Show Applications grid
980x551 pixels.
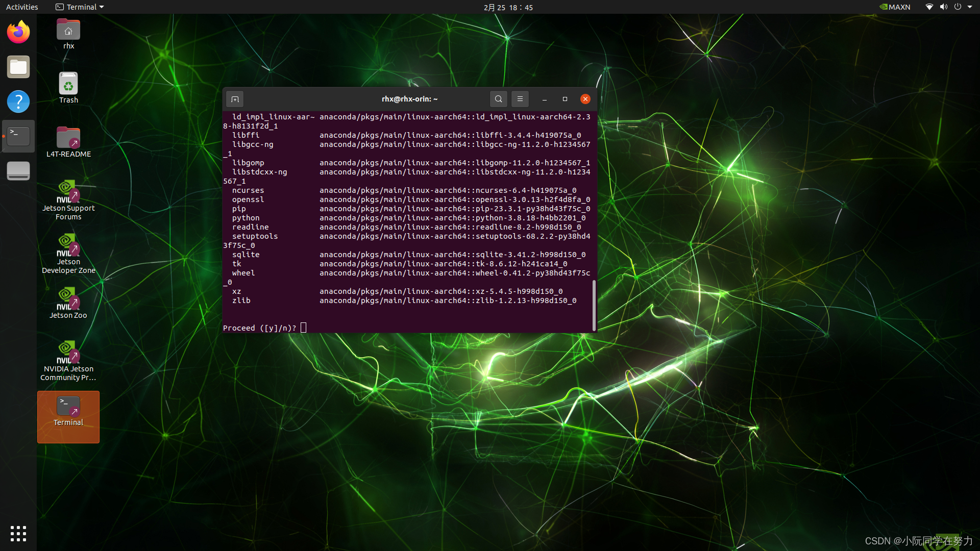coord(18,533)
